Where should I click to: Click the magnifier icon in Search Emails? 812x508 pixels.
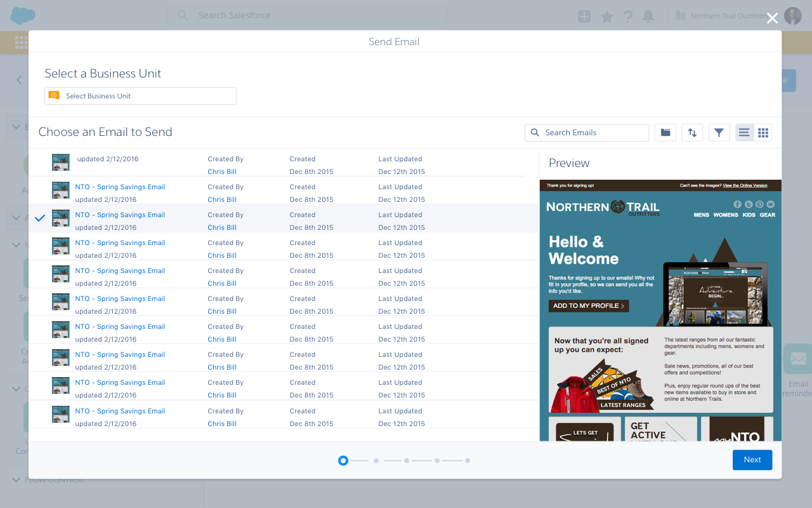click(535, 133)
